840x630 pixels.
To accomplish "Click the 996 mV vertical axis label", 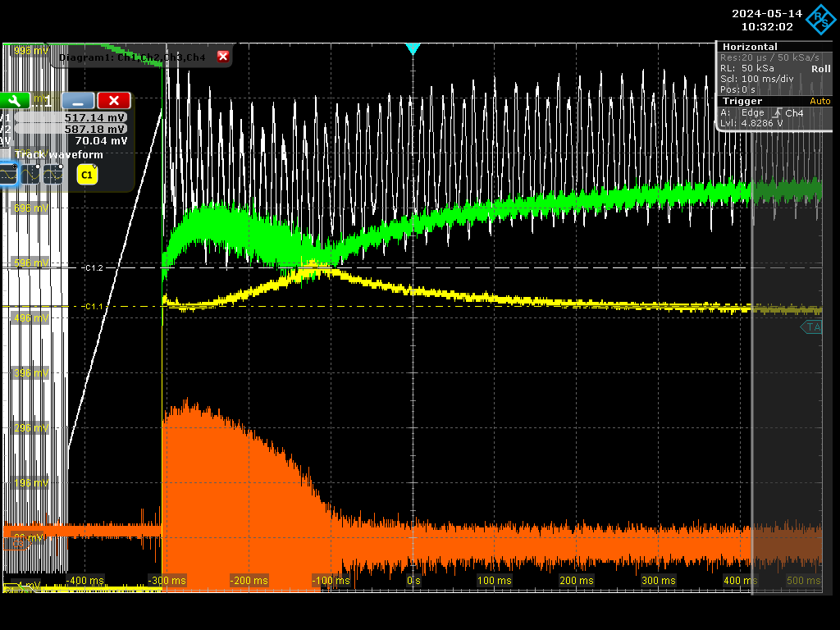I will tap(30, 51).
